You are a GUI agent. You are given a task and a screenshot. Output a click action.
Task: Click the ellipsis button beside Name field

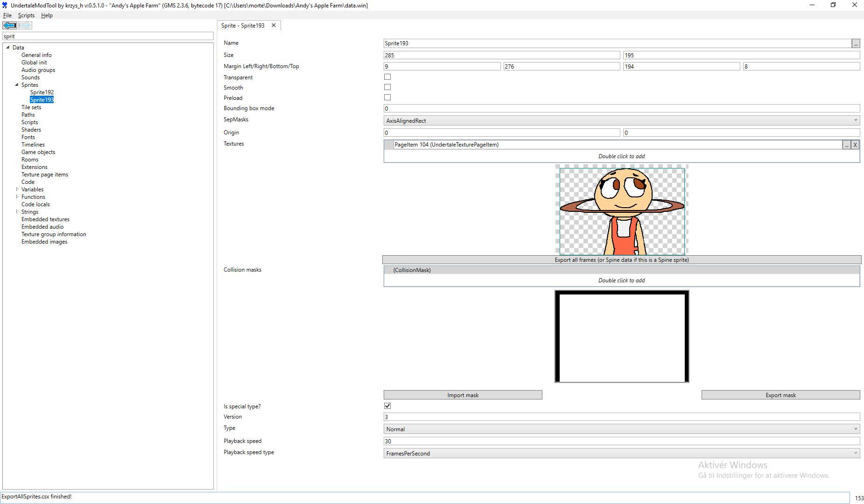point(856,43)
